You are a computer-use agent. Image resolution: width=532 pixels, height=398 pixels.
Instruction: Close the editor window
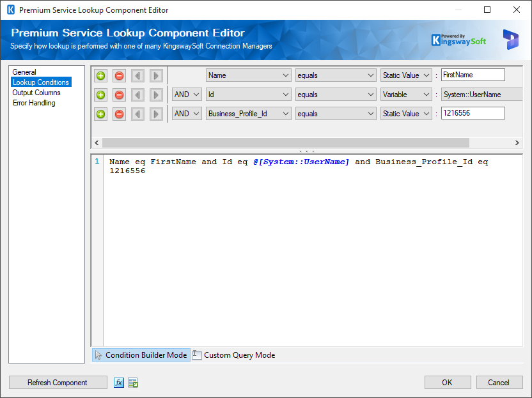point(517,10)
